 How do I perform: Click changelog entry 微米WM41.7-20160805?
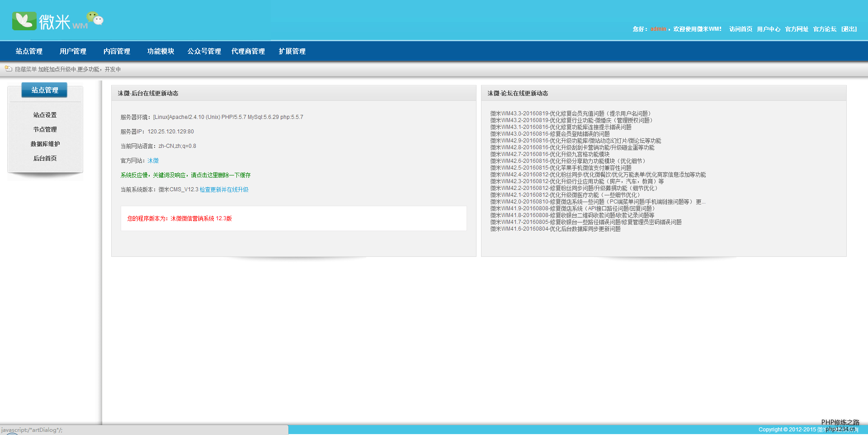pos(586,222)
